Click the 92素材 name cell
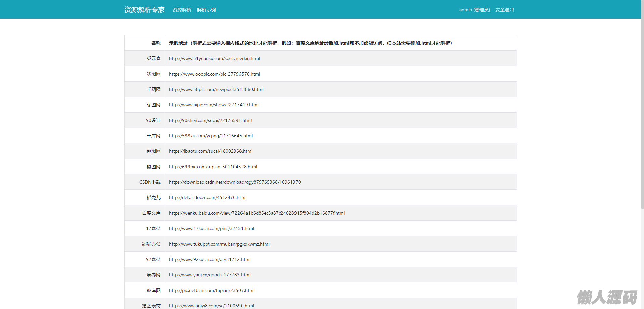Viewport: 644px width, 309px height. coord(145,259)
